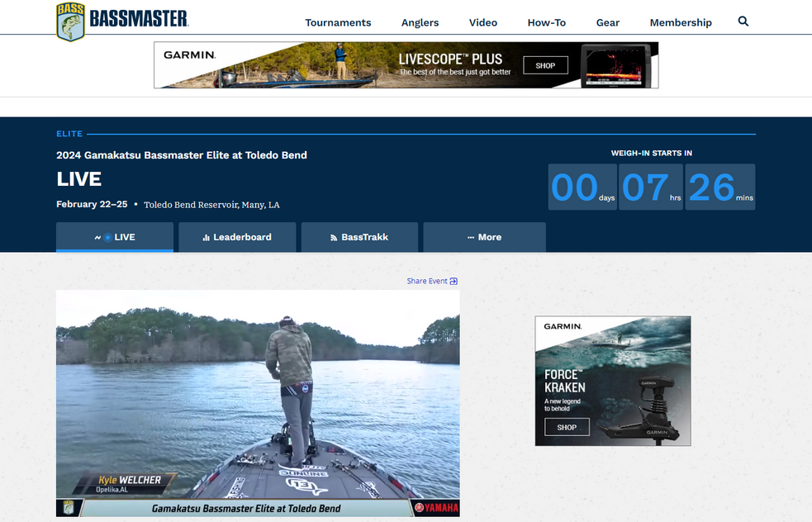Click the Garmin Force Kraken ad image

[613, 381]
